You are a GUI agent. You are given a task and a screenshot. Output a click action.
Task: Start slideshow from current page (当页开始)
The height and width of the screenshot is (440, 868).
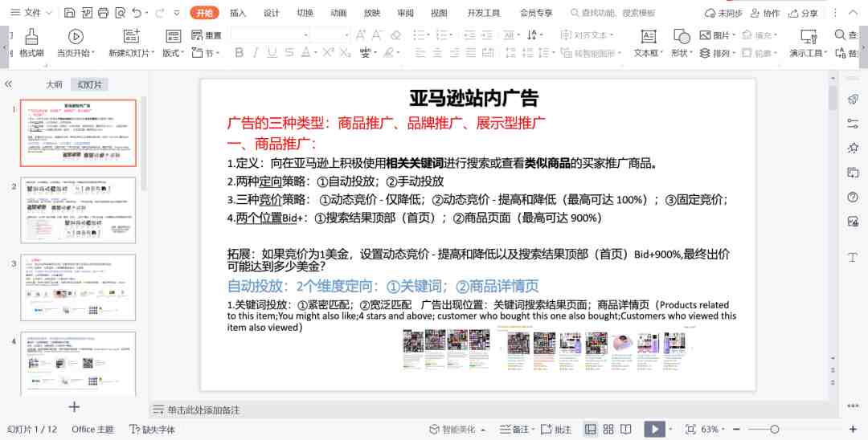(x=76, y=43)
